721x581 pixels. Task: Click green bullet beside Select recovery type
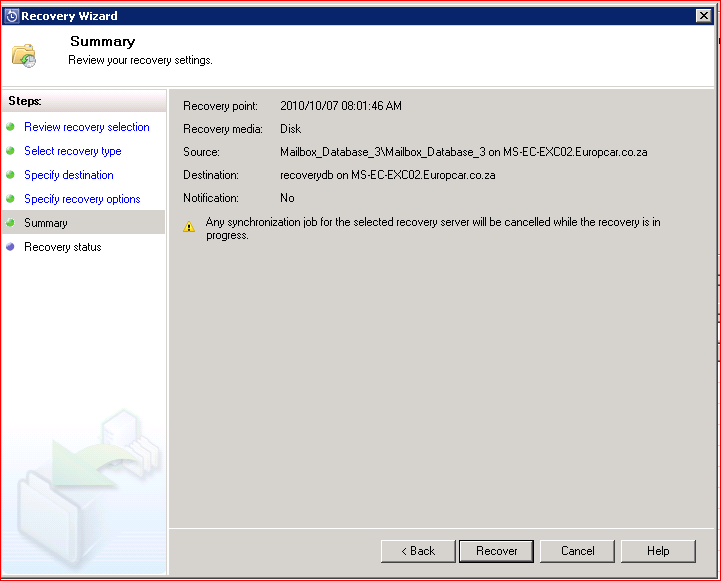[x=11, y=151]
